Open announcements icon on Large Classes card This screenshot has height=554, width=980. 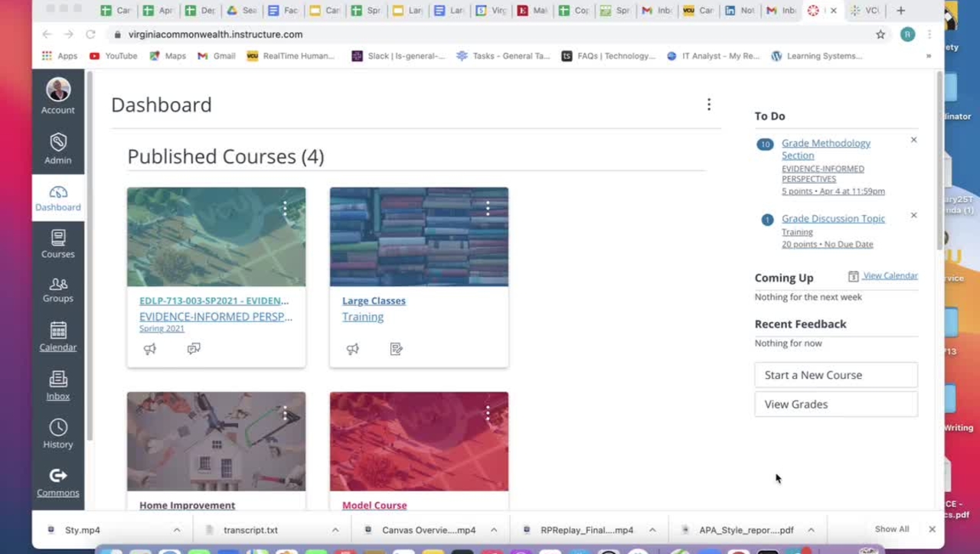coord(353,349)
